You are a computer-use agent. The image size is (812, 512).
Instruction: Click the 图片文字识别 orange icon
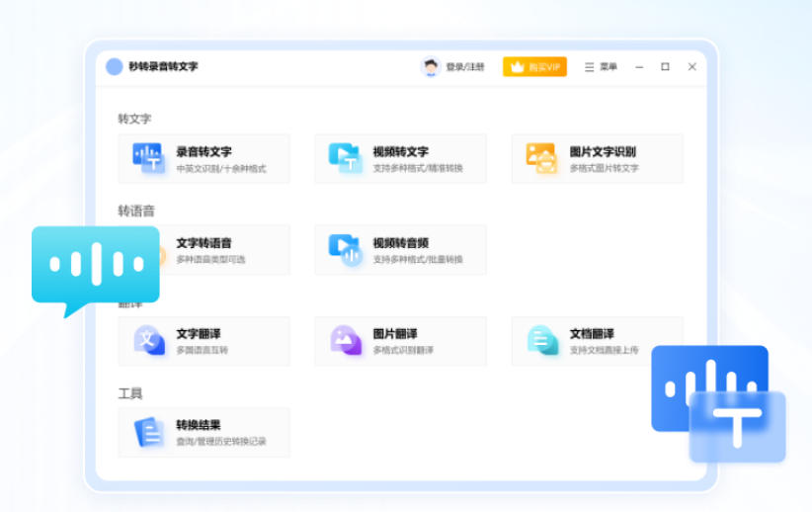point(541,158)
